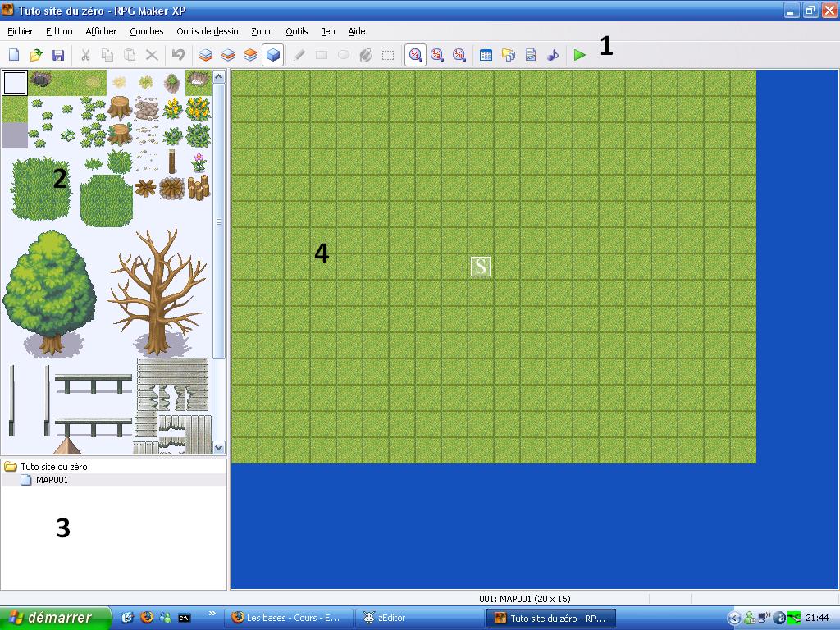The height and width of the screenshot is (630, 840).
Task: Open the Outils menu
Action: (297, 31)
